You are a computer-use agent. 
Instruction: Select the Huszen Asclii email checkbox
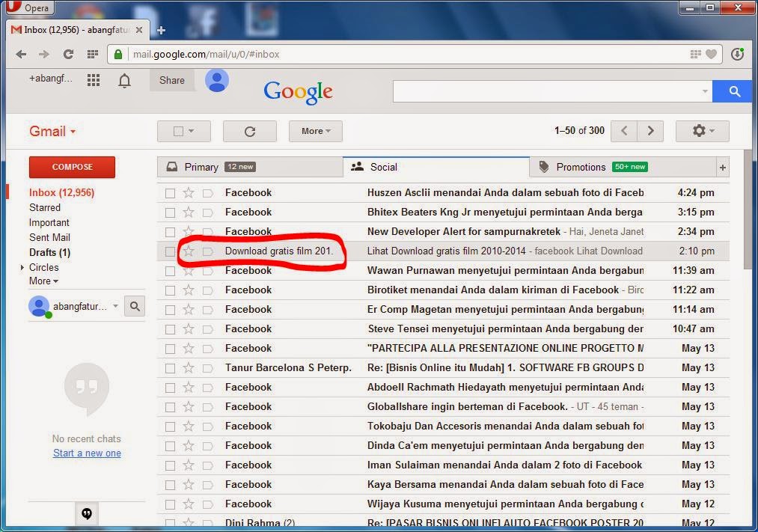(170, 193)
